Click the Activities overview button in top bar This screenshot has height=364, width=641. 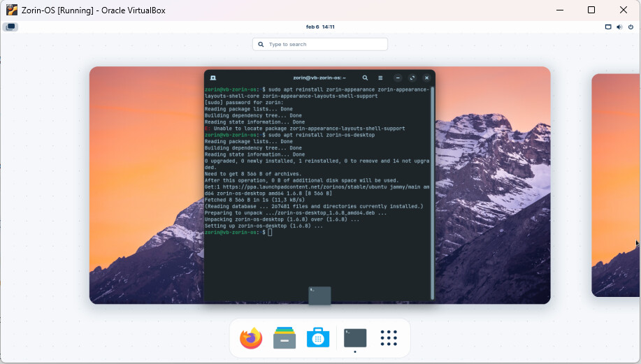[x=10, y=27]
